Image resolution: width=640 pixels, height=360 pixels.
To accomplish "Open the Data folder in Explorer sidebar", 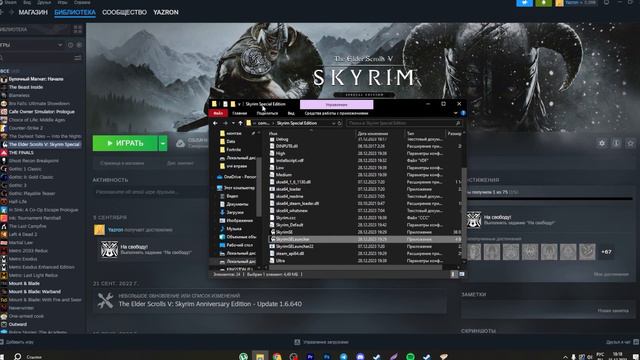I will click(x=231, y=142).
